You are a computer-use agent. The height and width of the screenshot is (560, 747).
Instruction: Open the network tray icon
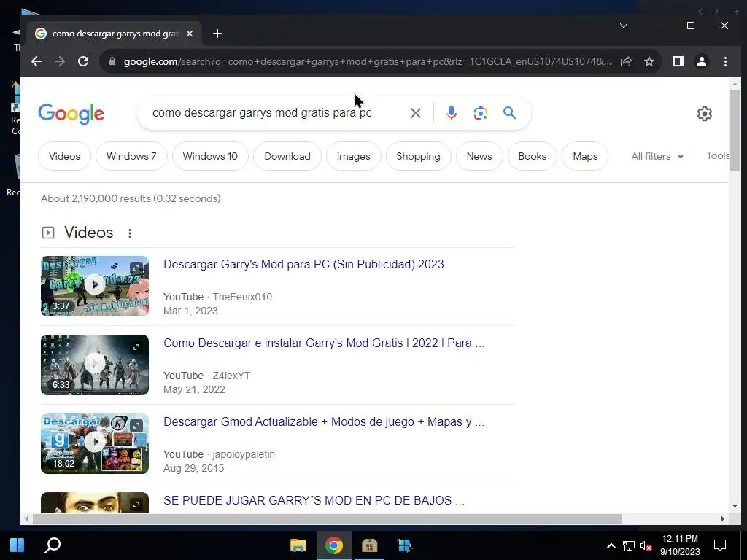(x=629, y=545)
